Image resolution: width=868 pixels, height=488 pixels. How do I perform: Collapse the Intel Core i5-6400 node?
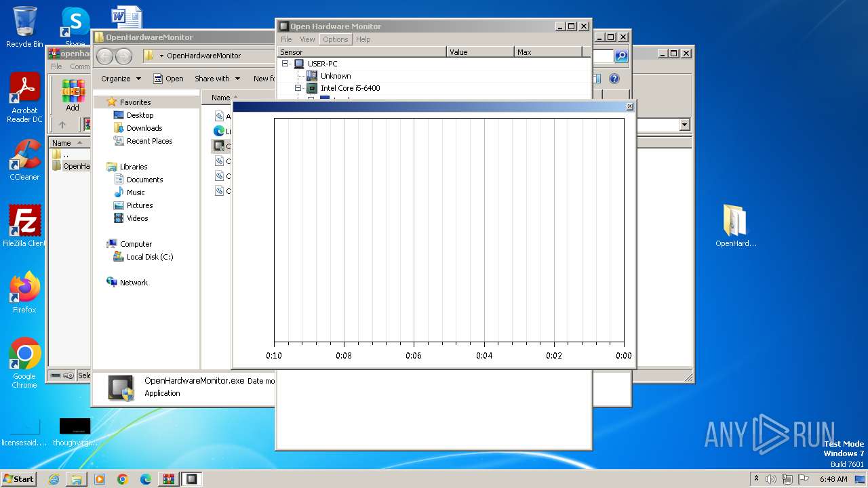click(x=298, y=88)
